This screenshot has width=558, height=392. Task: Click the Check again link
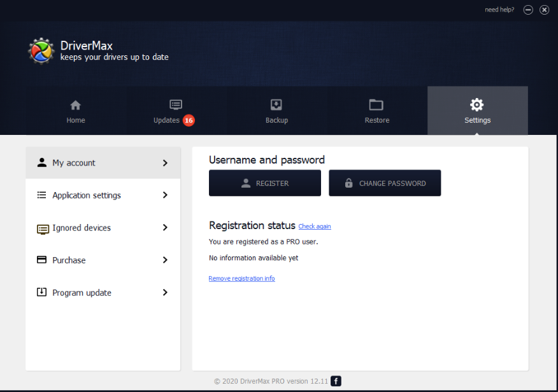pyautogui.click(x=315, y=227)
